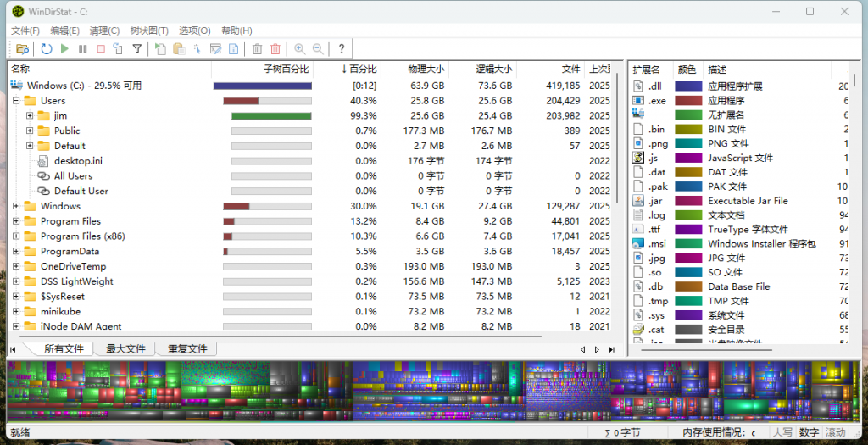Click the grey Delete to Recycle Bin icon
The height and width of the screenshot is (445, 868).
258,48
